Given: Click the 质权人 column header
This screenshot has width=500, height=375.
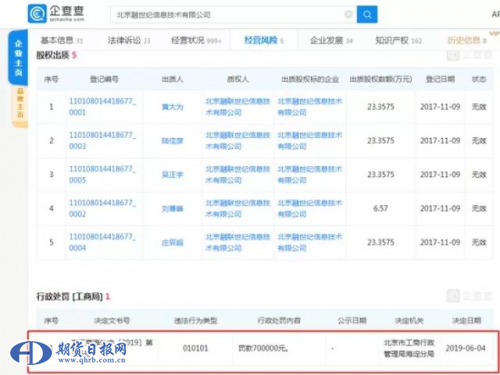Looking at the screenshot, I should 238,79.
